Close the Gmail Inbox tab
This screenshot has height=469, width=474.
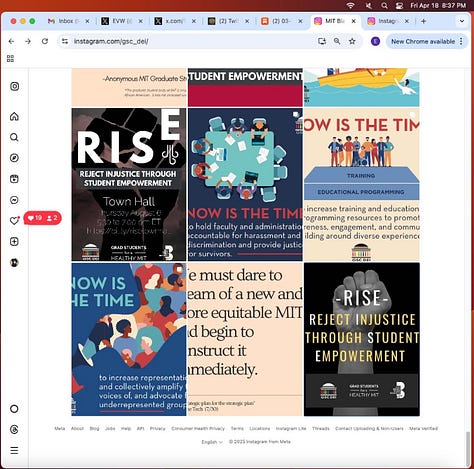click(87, 21)
